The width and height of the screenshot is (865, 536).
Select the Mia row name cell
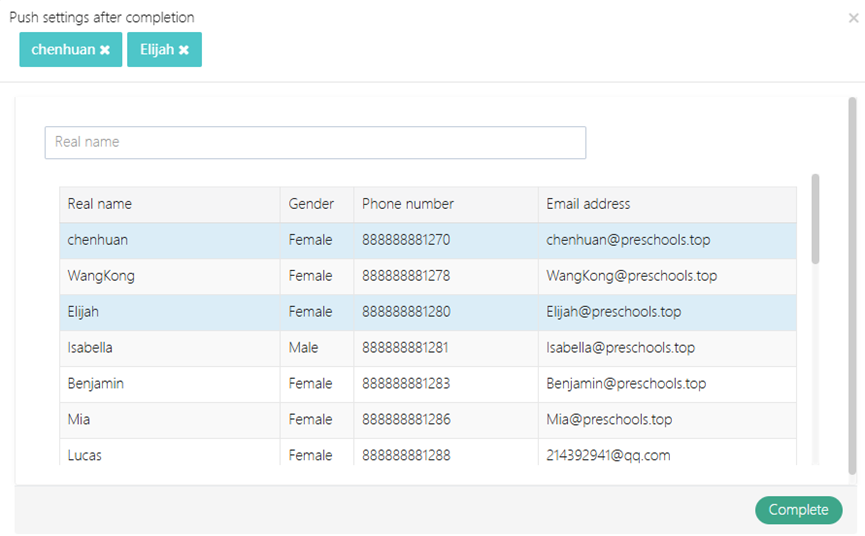pyautogui.click(x=170, y=420)
